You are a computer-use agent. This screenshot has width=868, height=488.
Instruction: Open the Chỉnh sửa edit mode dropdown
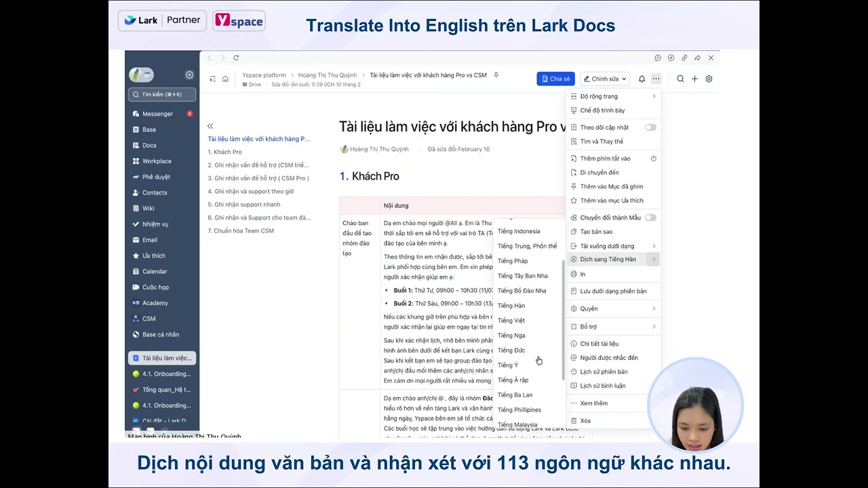click(x=605, y=79)
